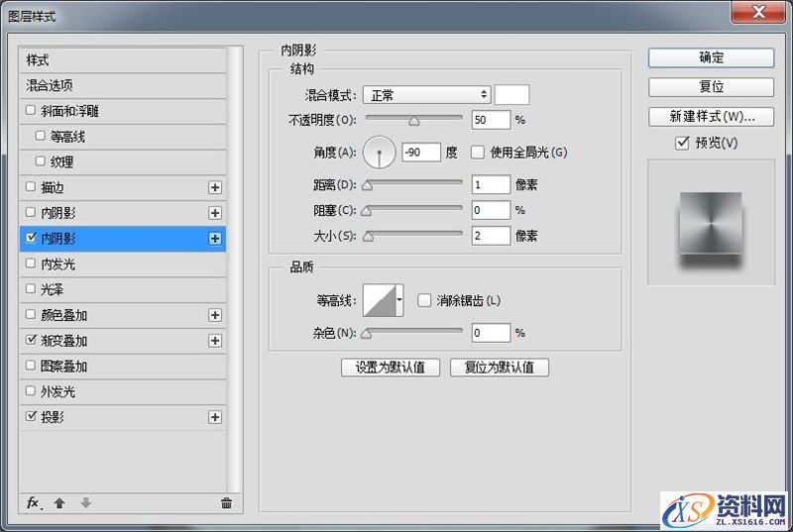Close the 图层样式 dialog

(757, 12)
